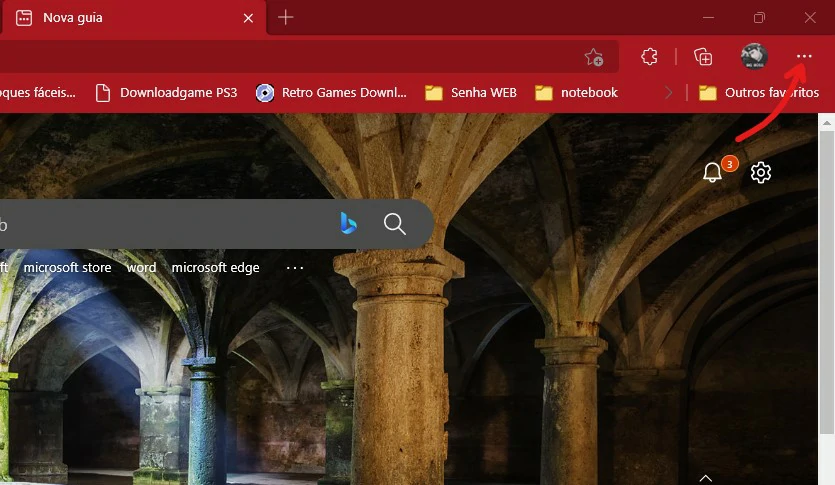Image resolution: width=835 pixels, height=485 pixels.
Task: Add this page to favorites star icon
Action: pyautogui.click(x=594, y=57)
